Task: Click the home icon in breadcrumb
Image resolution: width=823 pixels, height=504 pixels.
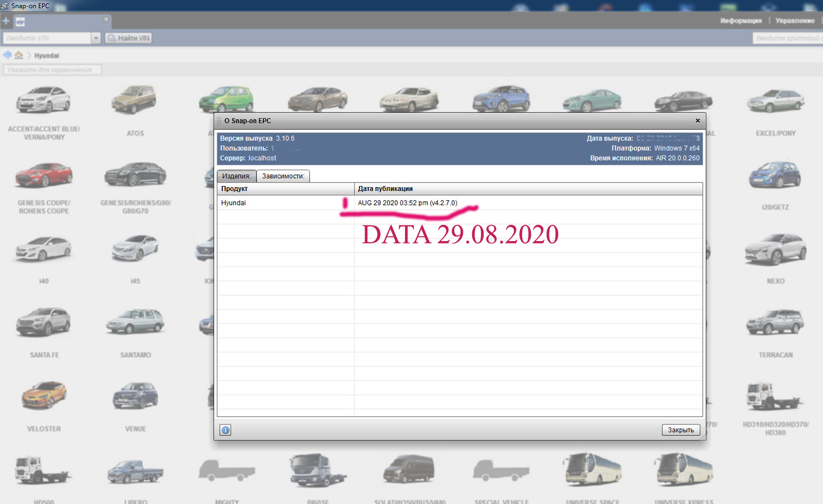Action: tap(19, 55)
